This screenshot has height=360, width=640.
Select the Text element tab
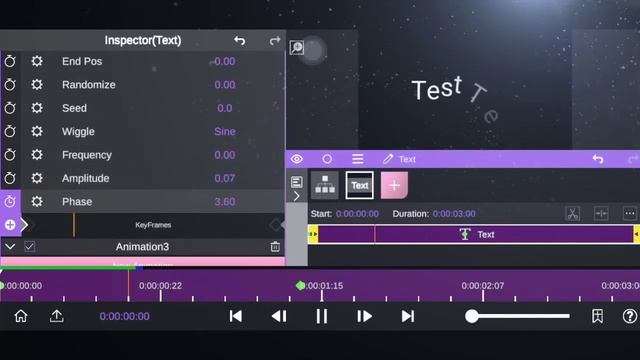pyautogui.click(x=360, y=185)
